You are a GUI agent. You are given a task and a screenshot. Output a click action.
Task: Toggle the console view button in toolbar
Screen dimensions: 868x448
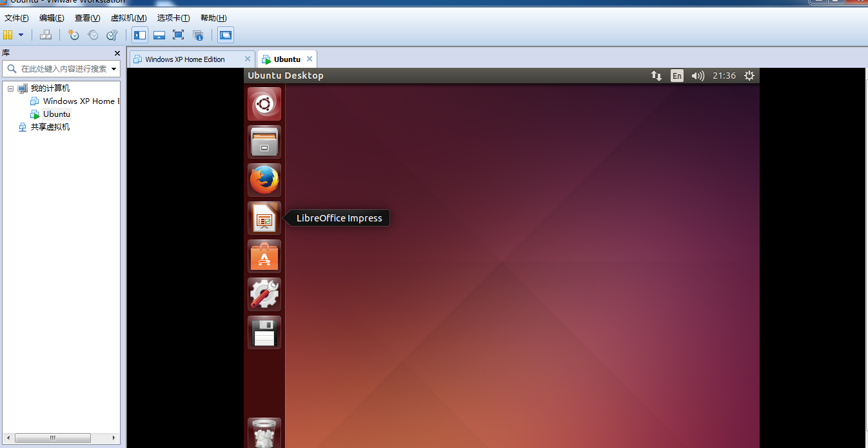coord(226,35)
